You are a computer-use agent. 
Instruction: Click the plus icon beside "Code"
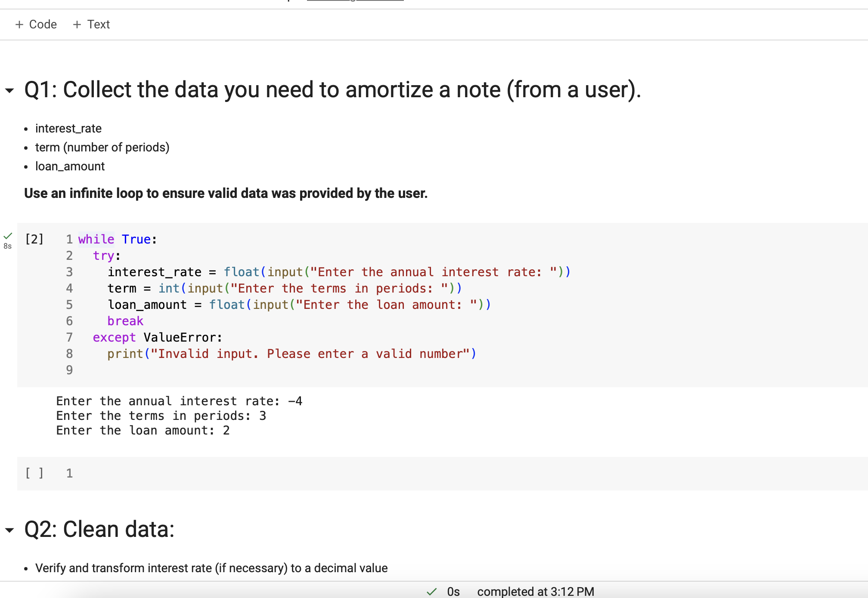tap(20, 24)
